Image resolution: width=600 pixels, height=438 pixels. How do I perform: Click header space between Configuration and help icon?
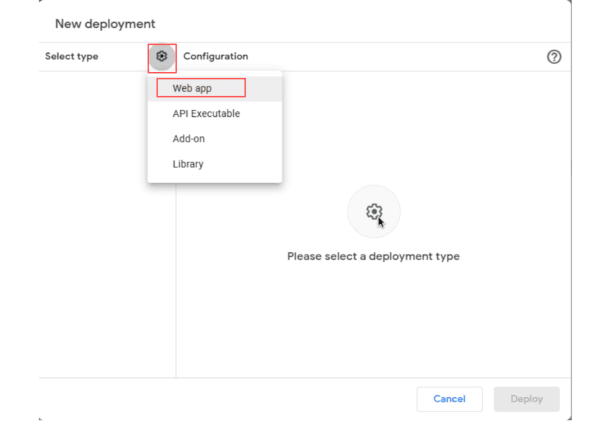400,57
